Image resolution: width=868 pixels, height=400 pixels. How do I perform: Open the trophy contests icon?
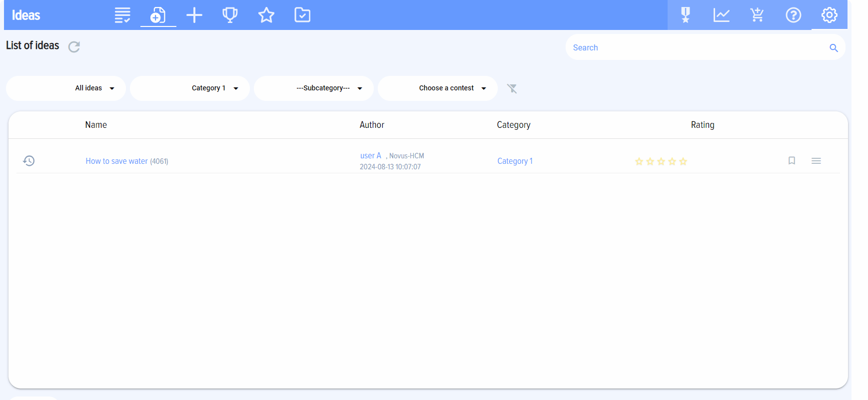click(x=230, y=15)
